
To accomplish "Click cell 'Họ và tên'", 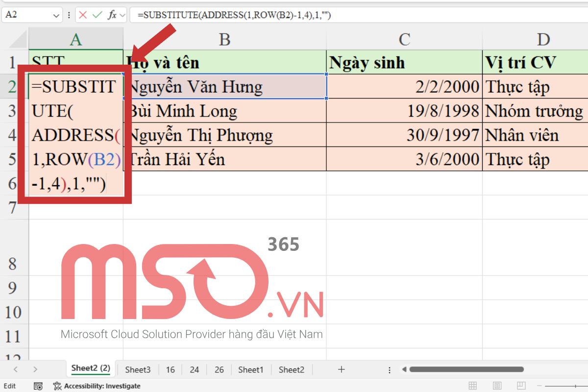I will (x=225, y=62).
